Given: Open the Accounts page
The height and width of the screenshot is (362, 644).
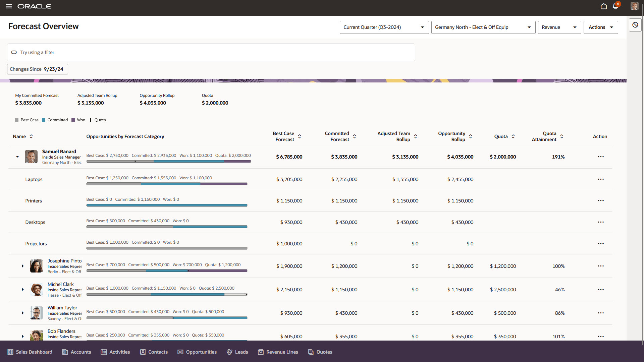Looking at the screenshot, I should 76,352.
